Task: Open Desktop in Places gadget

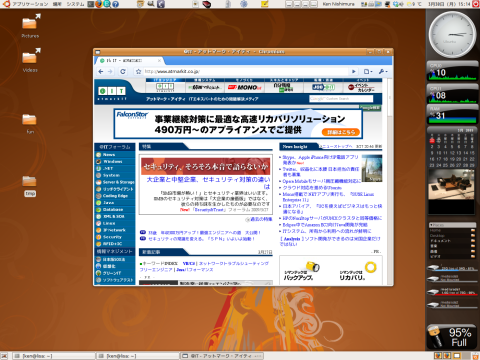Action: tap(452, 235)
